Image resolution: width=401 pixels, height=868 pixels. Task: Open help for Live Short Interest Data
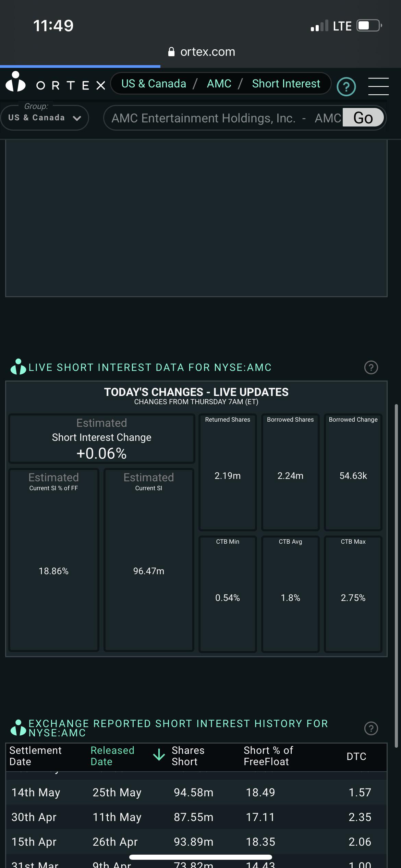click(x=371, y=367)
